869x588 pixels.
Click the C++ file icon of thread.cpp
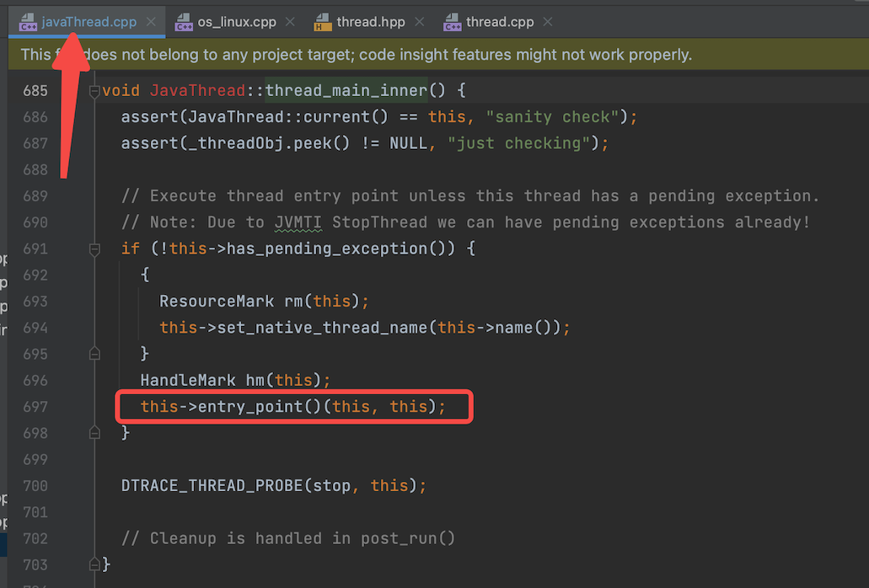point(453,22)
